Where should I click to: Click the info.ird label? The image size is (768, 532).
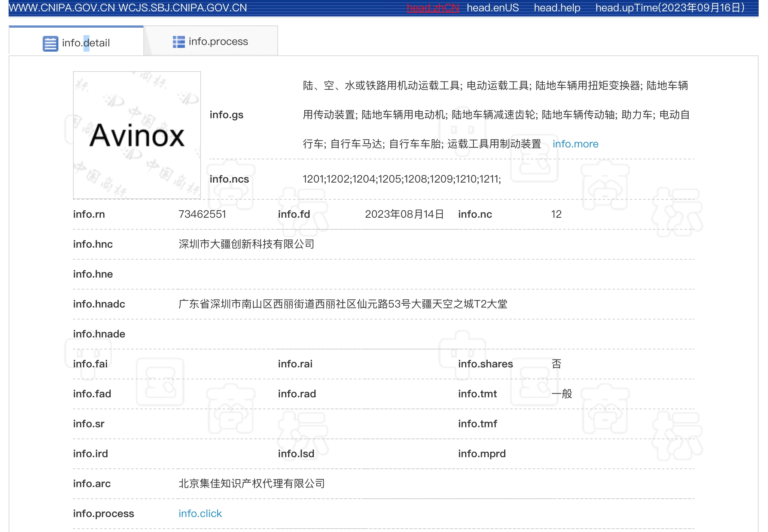90,454
